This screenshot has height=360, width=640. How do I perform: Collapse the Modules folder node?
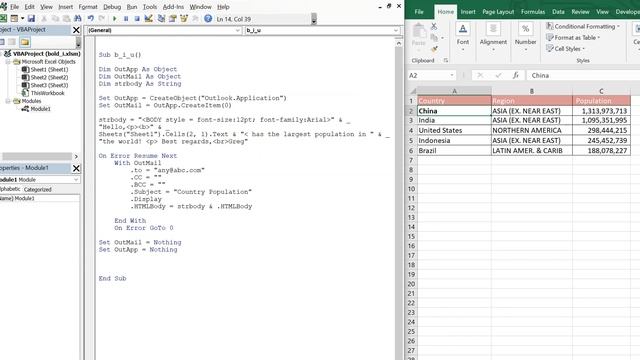tap(8, 101)
